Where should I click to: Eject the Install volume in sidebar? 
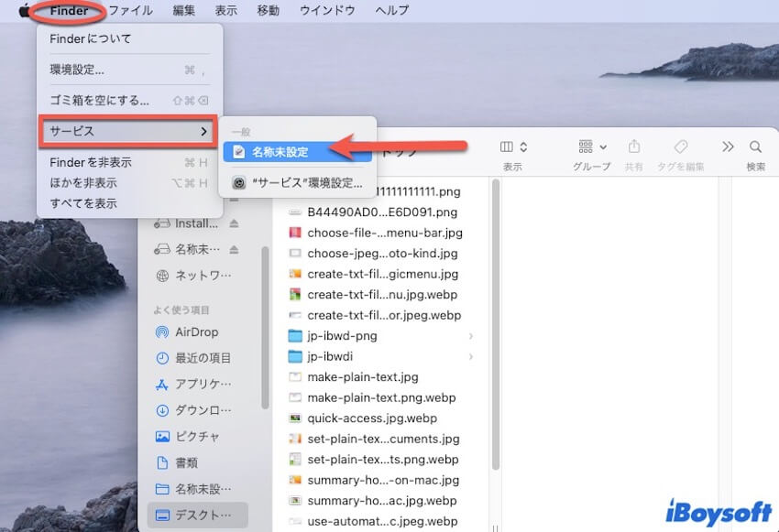(234, 223)
